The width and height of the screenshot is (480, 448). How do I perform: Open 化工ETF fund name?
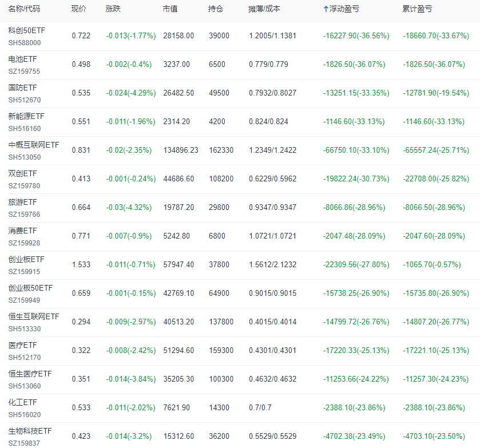pyautogui.click(x=23, y=403)
